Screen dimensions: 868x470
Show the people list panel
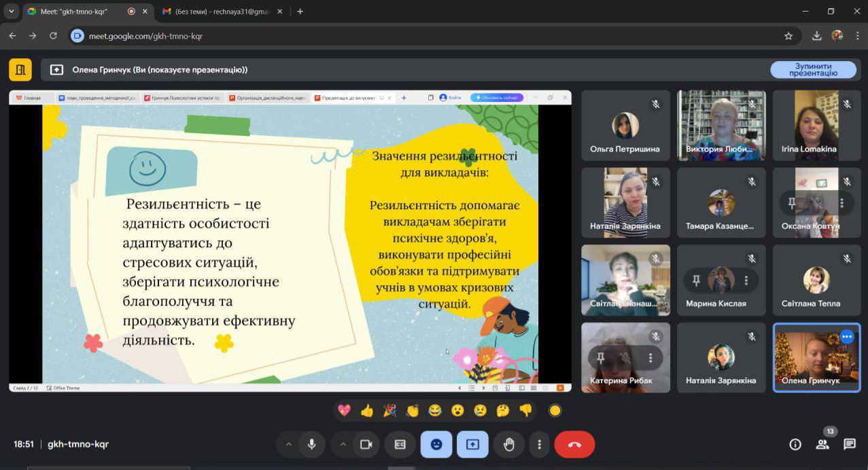(822, 444)
